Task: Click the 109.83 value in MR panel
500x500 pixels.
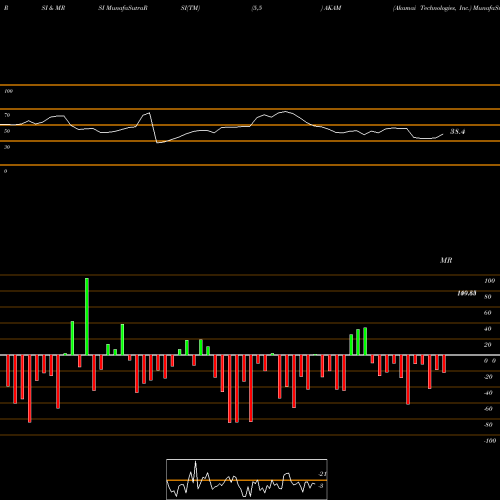Action: [467, 293]
